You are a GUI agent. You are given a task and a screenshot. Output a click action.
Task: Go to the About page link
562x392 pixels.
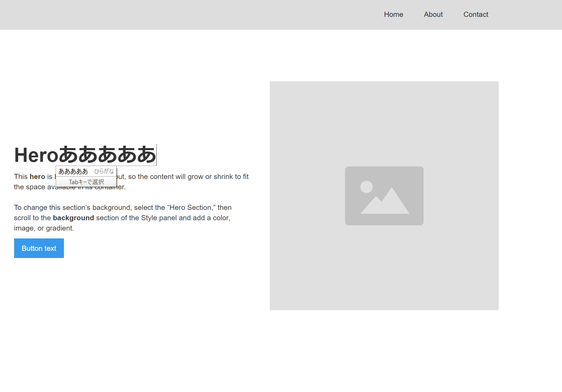coord(433,14)
